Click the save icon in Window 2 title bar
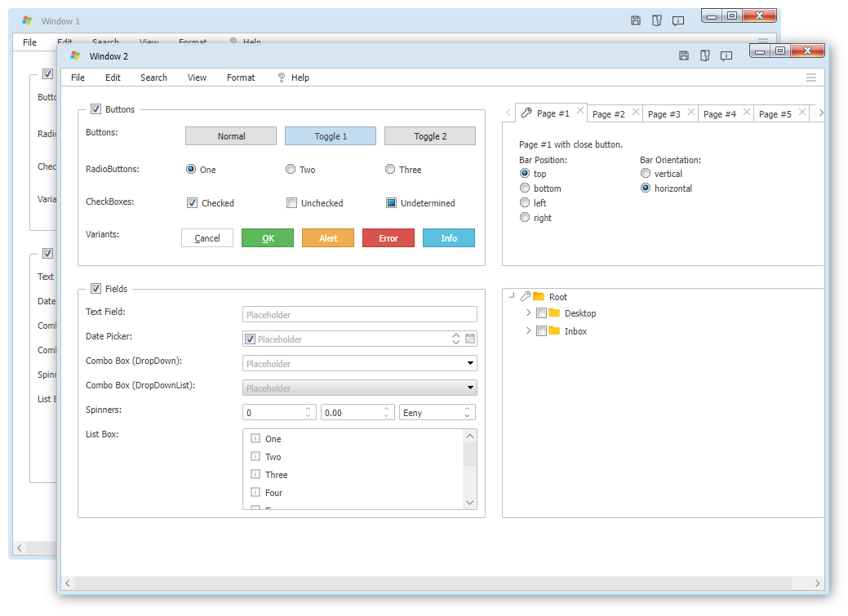Image resolution: width=848 pixels, height=616 pixels. (x=684, y=55)
